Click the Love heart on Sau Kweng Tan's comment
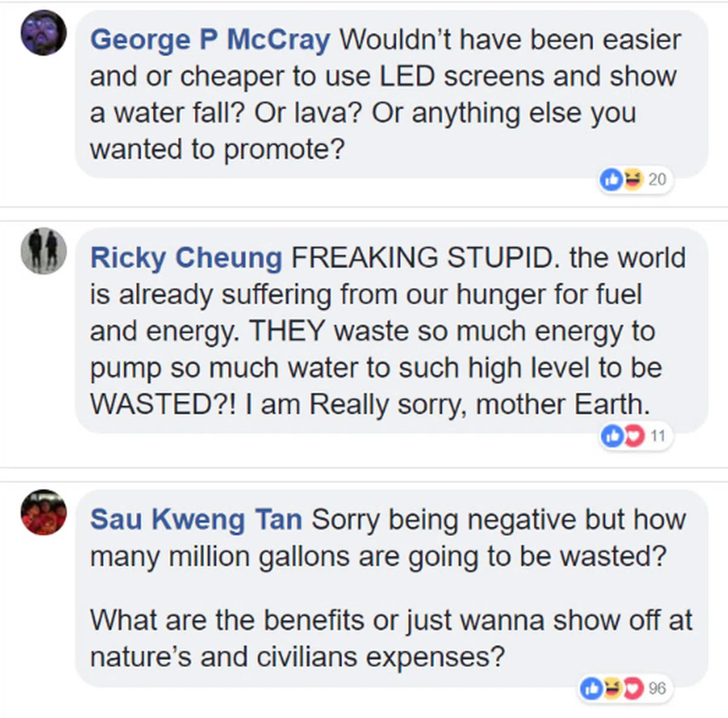This screenshot has height=718, width=728. click(633, 688)
